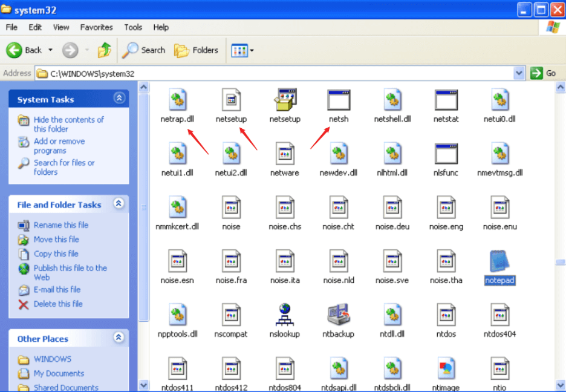The image size is (566, 392).
Task: Click the Back navigation button
Action: coord(24,50)
